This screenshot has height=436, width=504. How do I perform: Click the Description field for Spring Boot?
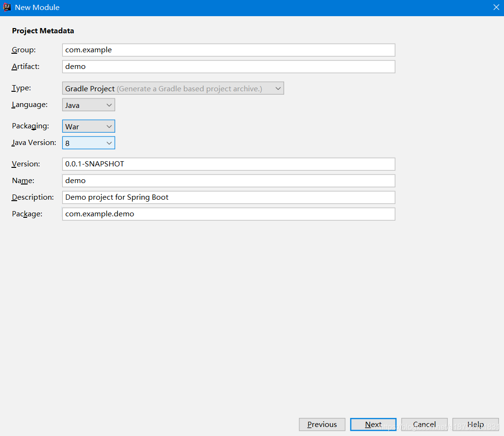[x=228, y=197]
